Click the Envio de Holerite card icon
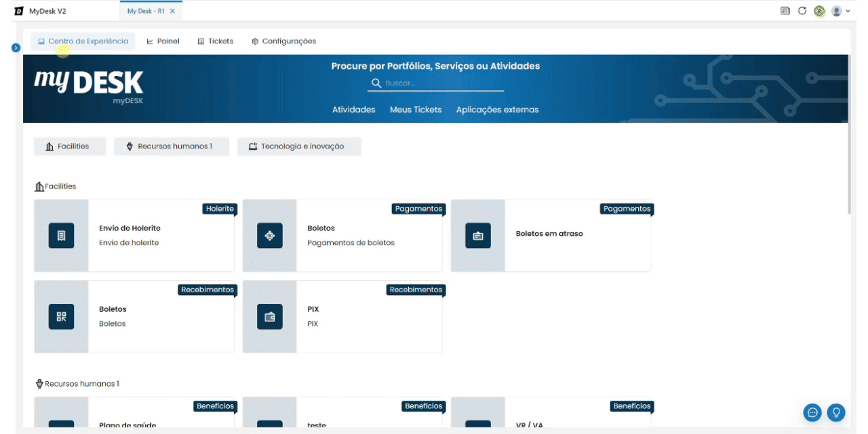868x434 pixels. [x=61, y=235]
